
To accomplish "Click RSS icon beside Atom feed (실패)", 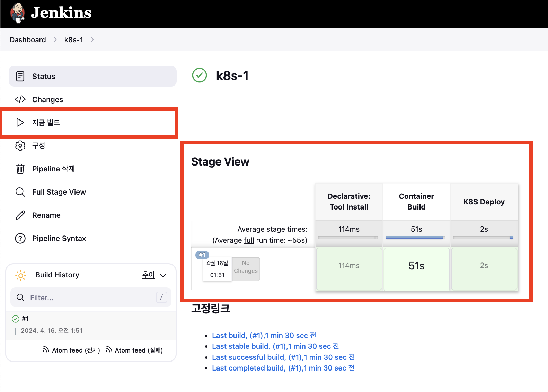I will [109, 349].
